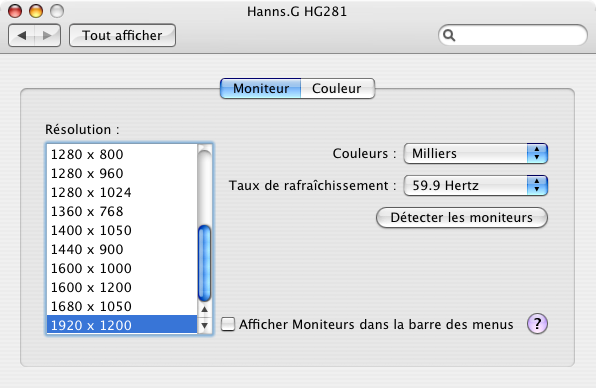
Task: Select resolution 1600 x 1000
Action: click(122, 268)
